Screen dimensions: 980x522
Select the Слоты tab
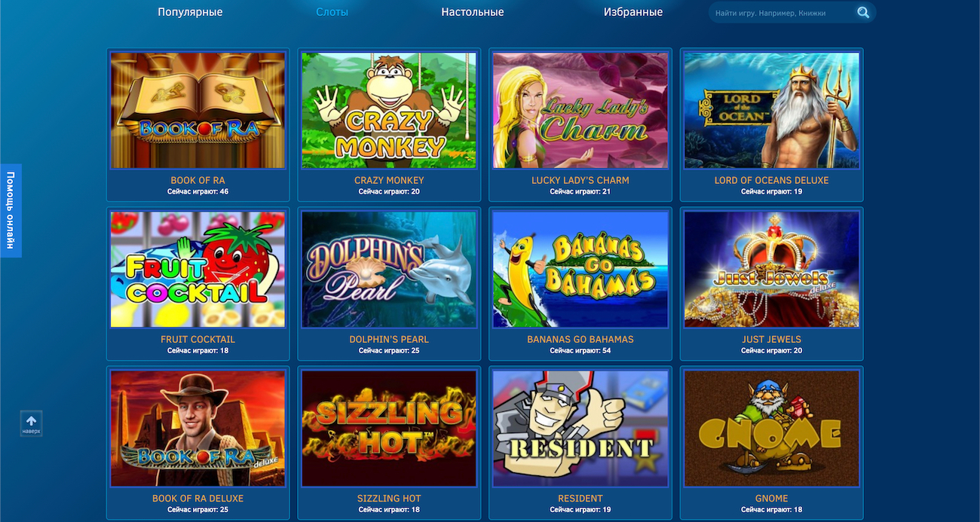pyautogui.click(x=332, y=12)
